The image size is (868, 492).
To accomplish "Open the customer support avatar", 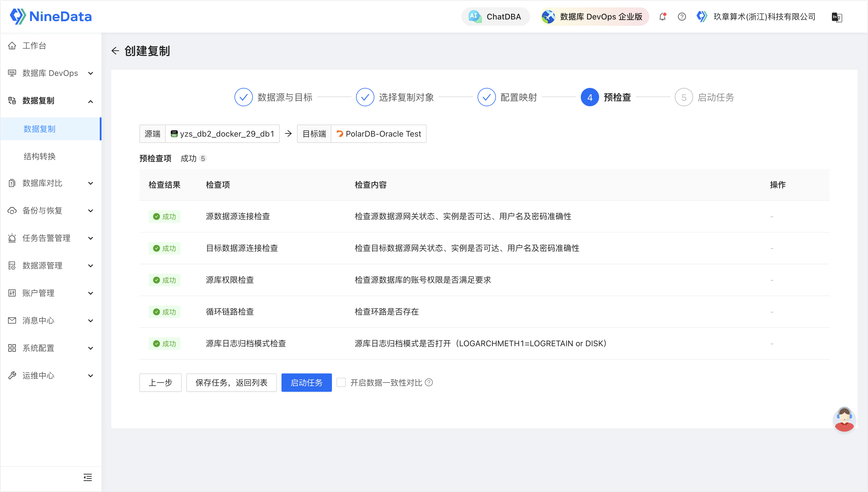I will click(844, 419).
